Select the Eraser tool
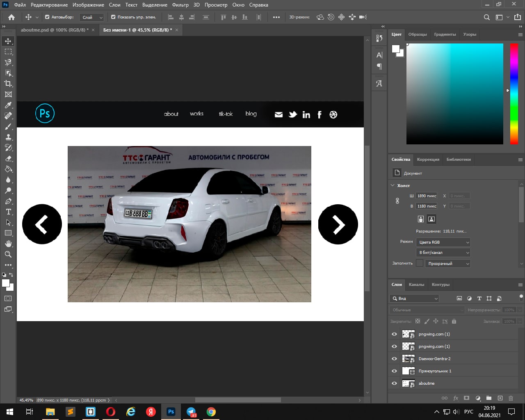The width and height of the screenshot is (525, 420). 8,158
